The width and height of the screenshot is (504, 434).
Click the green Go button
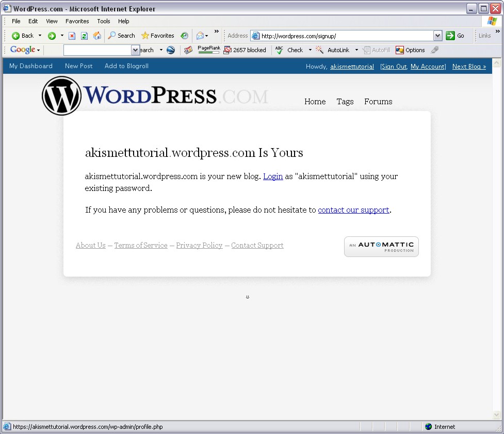455,36
